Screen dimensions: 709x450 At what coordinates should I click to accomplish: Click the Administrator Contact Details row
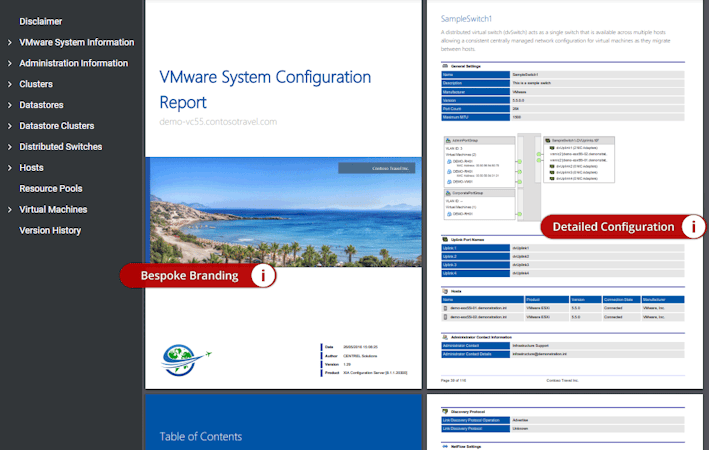[562, 354]
